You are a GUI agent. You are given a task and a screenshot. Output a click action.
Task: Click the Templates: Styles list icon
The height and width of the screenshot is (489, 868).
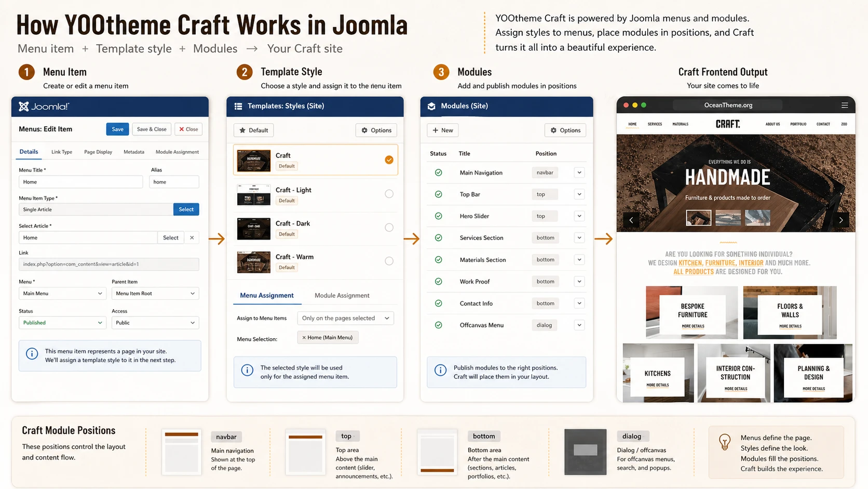[238, 106]
